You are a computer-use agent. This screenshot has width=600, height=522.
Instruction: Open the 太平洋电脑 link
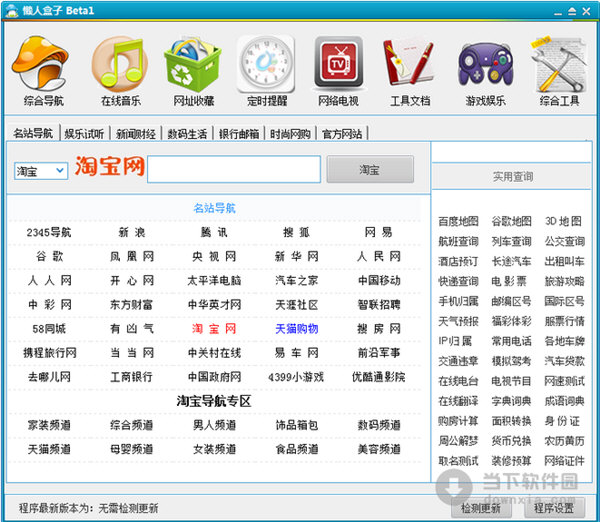[214, 281]
